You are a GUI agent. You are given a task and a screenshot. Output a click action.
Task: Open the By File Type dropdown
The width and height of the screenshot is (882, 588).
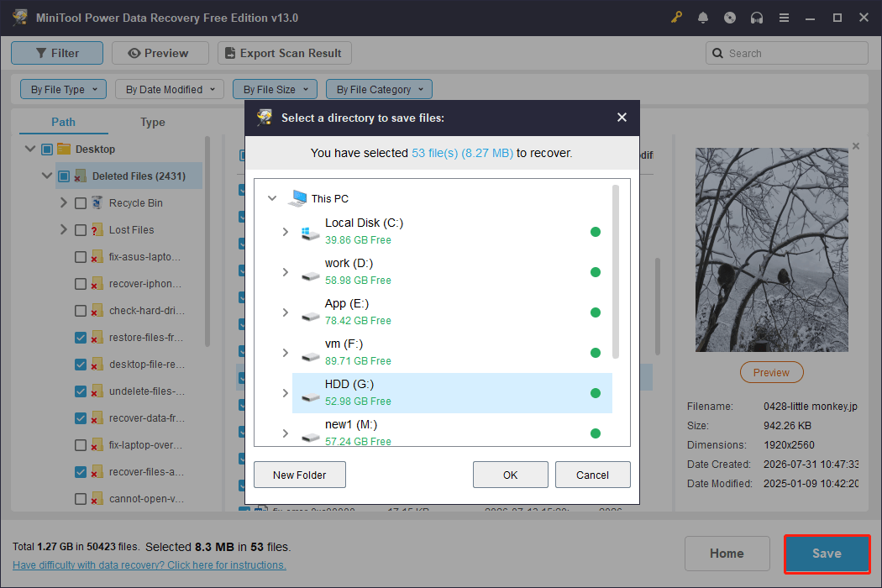(x=64, y=90)
